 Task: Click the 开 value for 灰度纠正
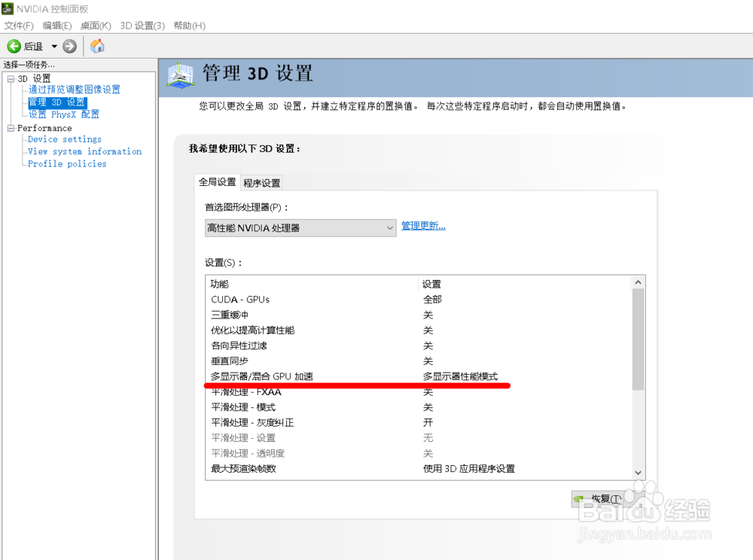tap(428, 422)
